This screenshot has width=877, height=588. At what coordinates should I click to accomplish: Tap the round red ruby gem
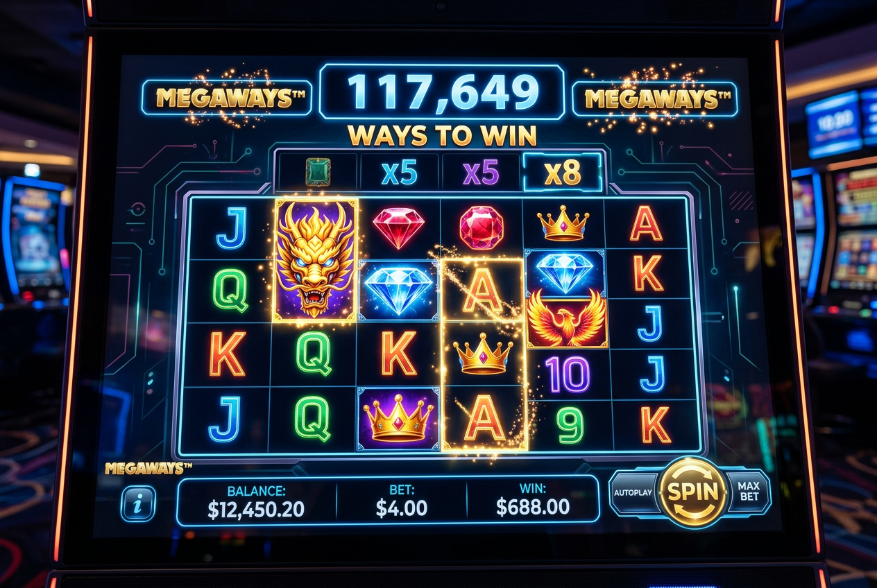[482, 228]
